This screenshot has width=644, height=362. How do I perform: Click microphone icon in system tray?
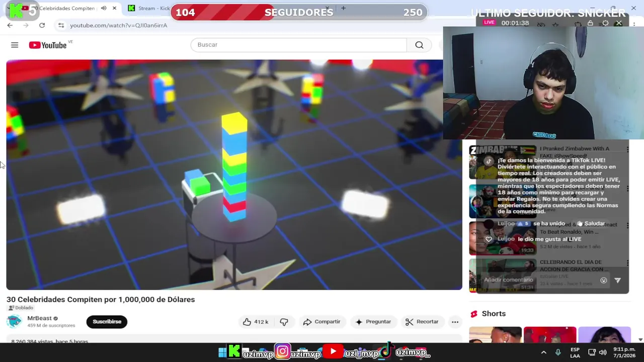(x=558, y=352)
